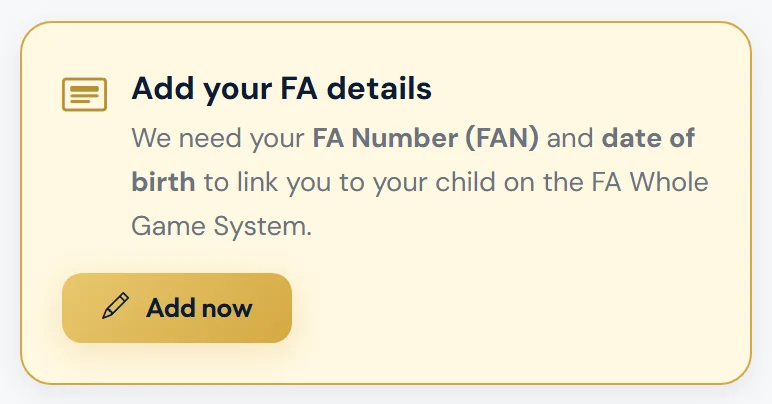Screen dimensions: 772x404
Task: Click the bold word 'birth'
Action: [x=163, y=182]
